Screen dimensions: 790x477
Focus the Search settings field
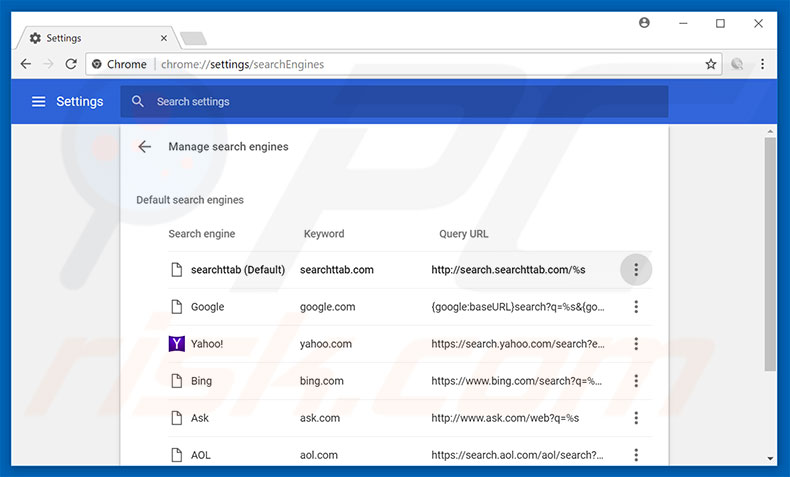394,101
